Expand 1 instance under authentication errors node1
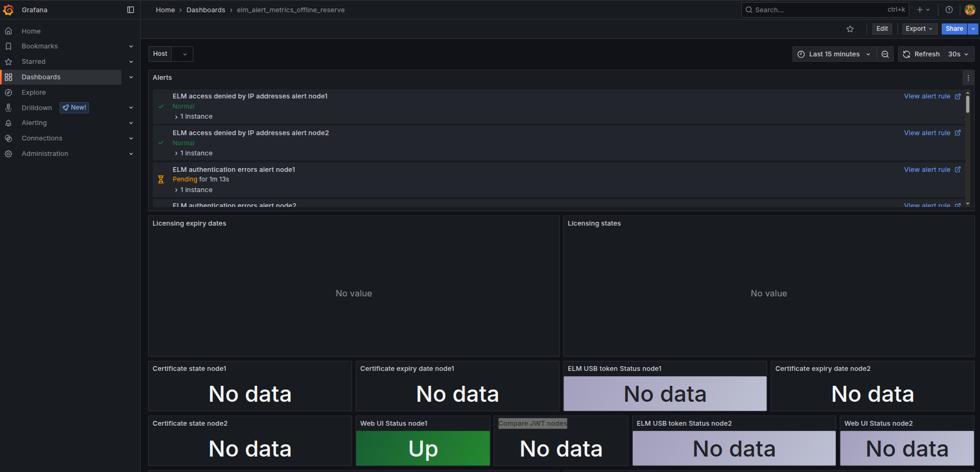This screenshot has height=472, width=980. tap(194, 190)
